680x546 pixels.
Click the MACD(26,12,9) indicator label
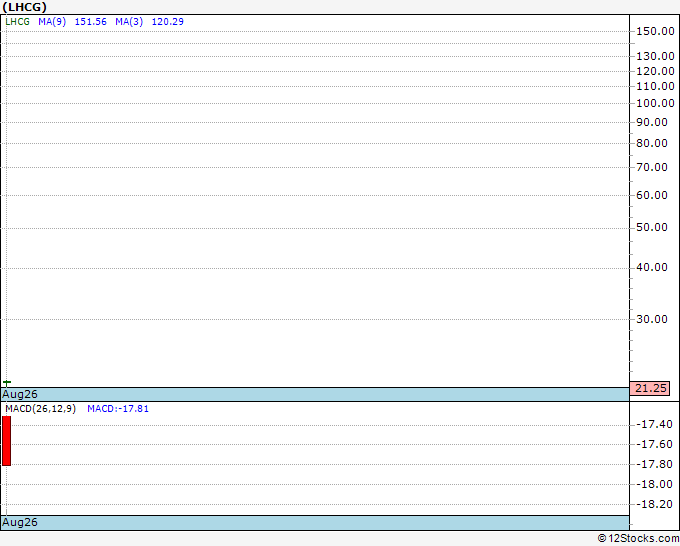coord(40,409)
